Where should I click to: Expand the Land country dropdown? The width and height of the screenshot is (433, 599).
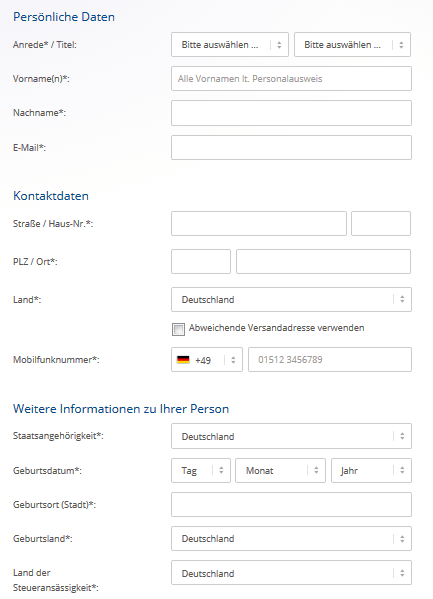[291, 300]
